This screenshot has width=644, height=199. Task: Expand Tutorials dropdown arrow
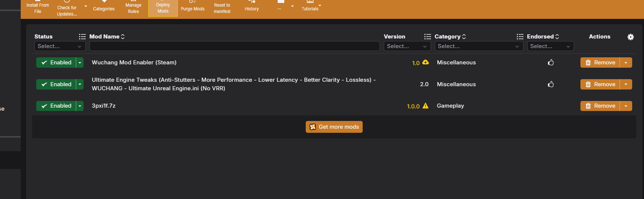click(x=320, y=6)
